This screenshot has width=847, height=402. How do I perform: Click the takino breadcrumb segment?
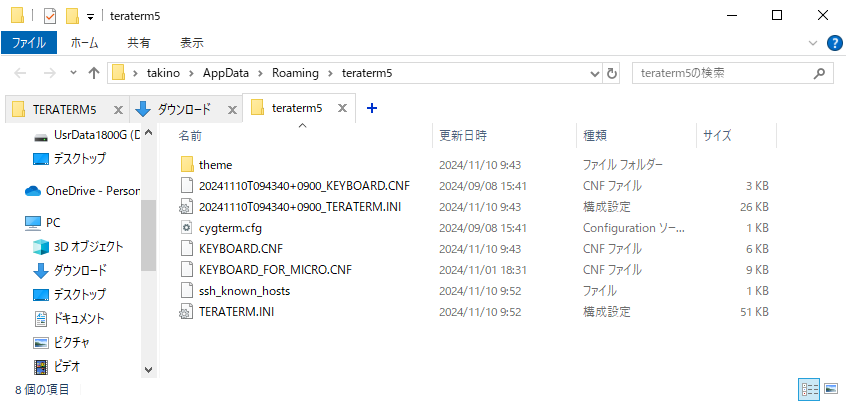[164, 73]
